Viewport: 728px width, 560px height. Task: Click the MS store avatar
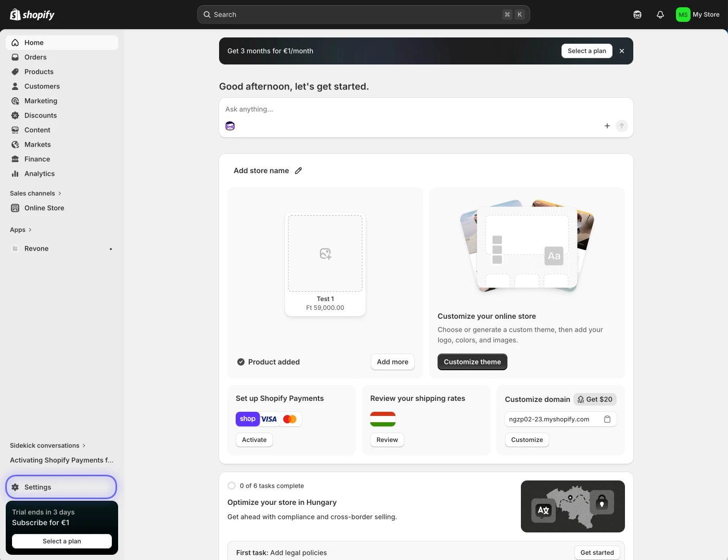[x=683, y=15]
